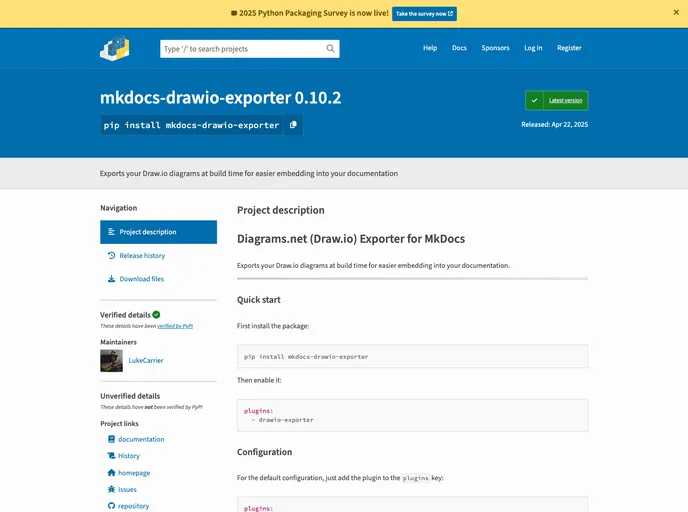Click the search magnifier icon

[x=330, y=49]
